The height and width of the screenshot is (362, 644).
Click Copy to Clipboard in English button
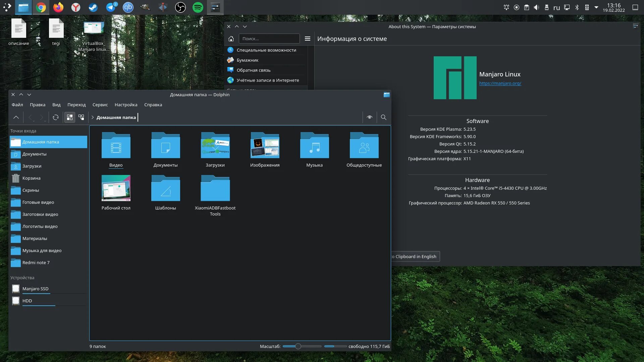(415, 257)
